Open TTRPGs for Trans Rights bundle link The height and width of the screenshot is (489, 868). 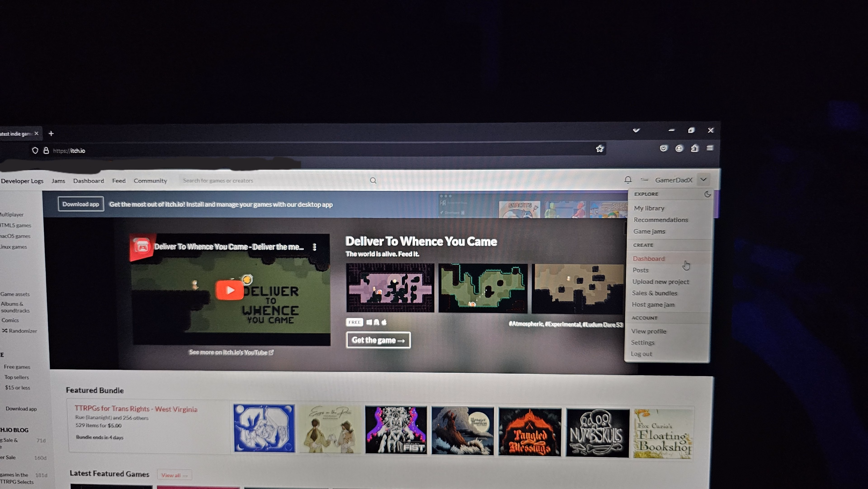(x=136, y=409)
